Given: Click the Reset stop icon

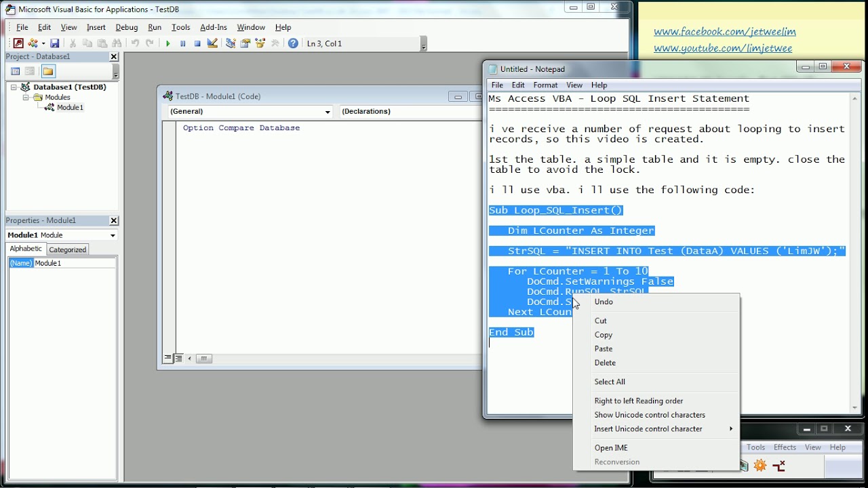Looking at the screenshot, I should [197, 43].
